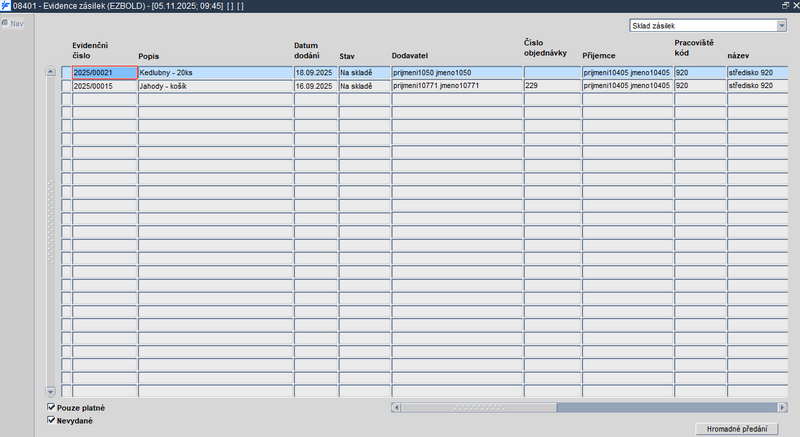Viewport: 800px width, 437px height.
Task: Click the vertical scrollbar down arrow
Action: [50, 392]
